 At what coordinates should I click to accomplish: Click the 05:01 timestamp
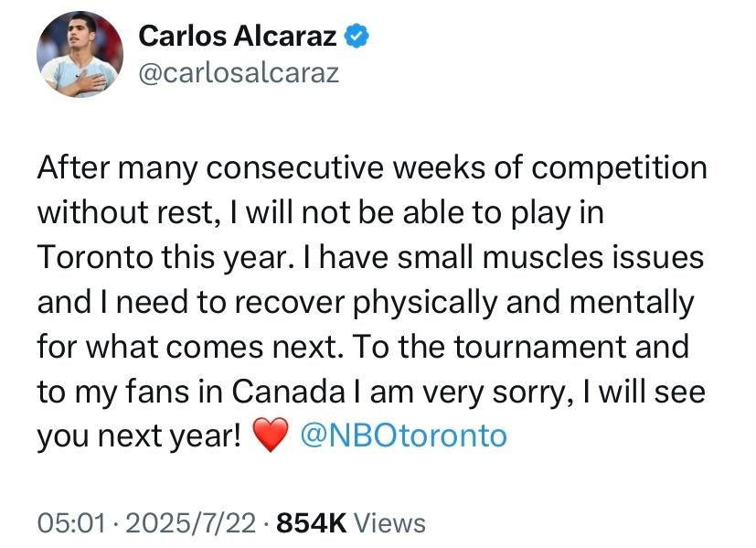[x=71, y=523]
